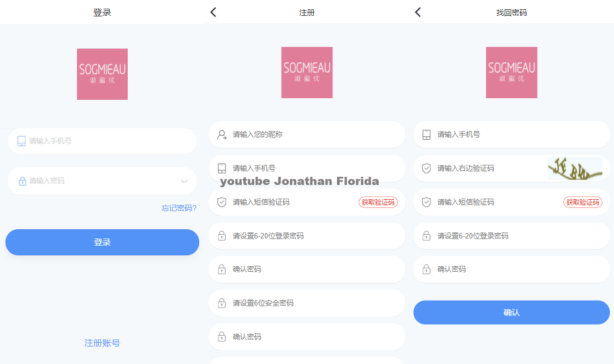Focus the 请输入手机号 field on the 注册 screen
This screenshot has width=614, height=364.
click(307, 168)
